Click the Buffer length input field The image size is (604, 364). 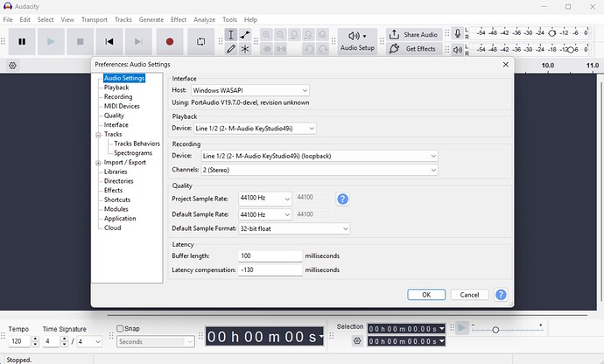[x=270, y=256]
